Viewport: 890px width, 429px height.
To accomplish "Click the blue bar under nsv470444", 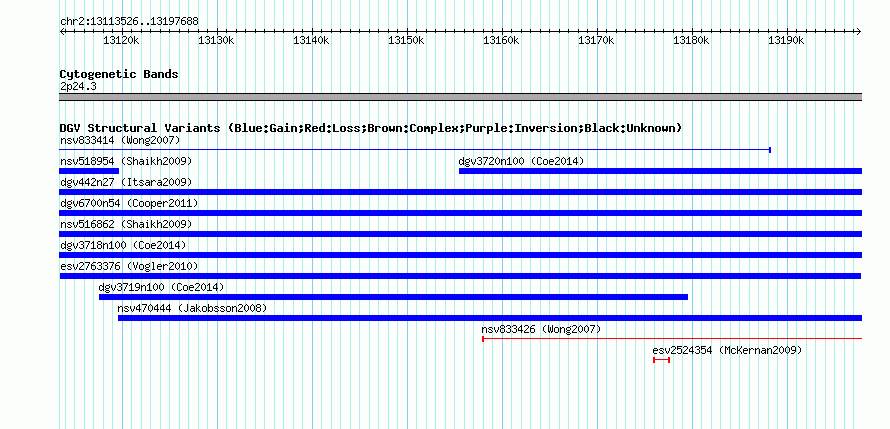I will click(x=490, y=318).
